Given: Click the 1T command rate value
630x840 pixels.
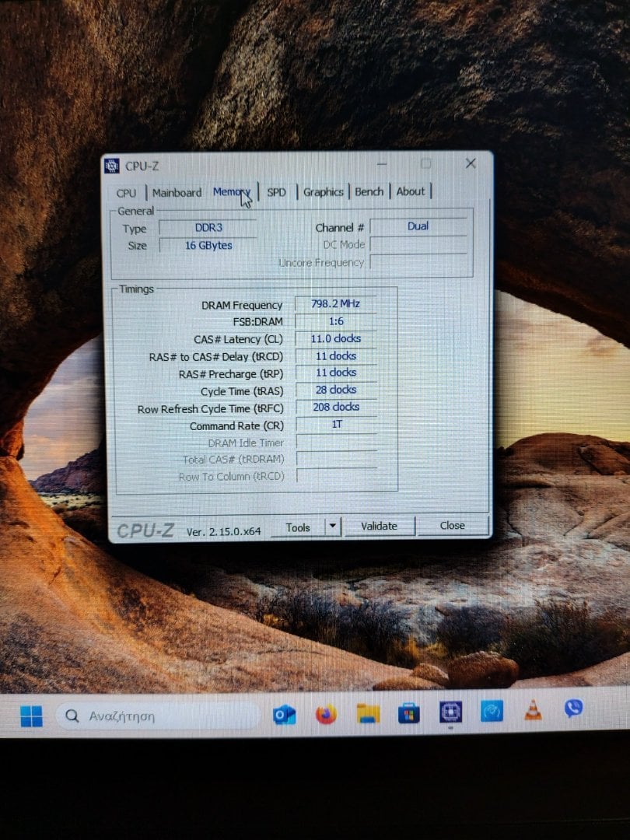Looking at the screenshot, I should coord(337,425).
